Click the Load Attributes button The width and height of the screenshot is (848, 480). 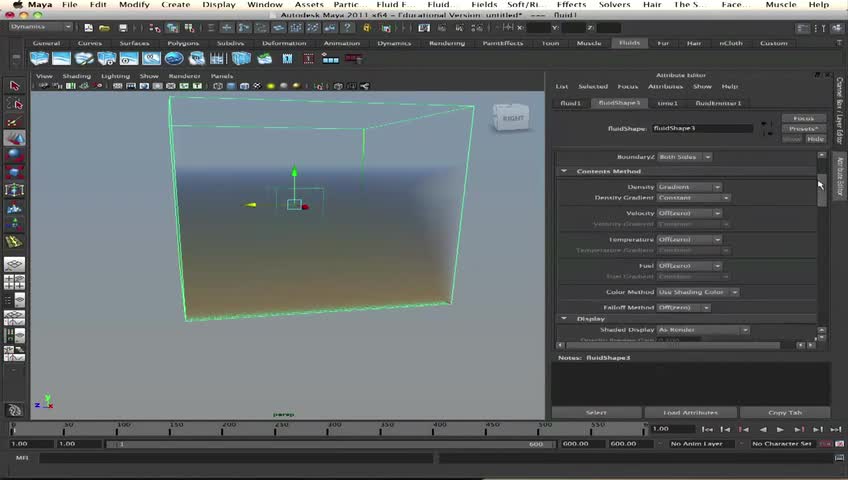(690, 412)
